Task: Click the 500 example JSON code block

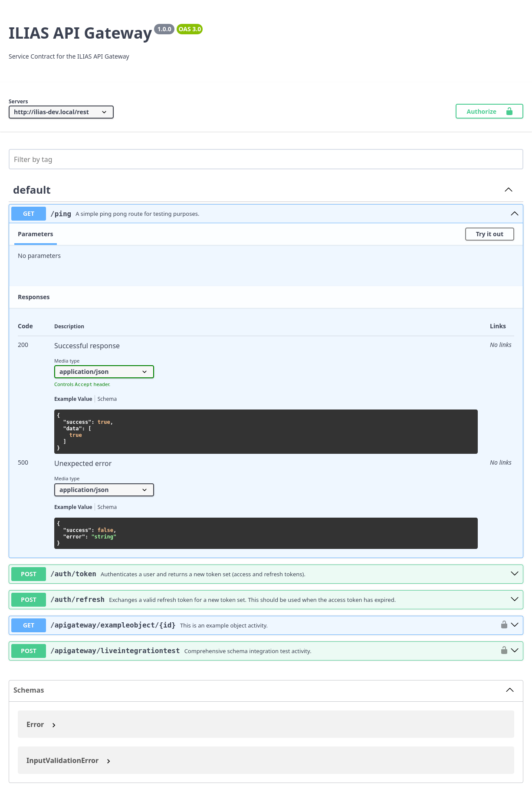Action: click(x=266, y=533)
